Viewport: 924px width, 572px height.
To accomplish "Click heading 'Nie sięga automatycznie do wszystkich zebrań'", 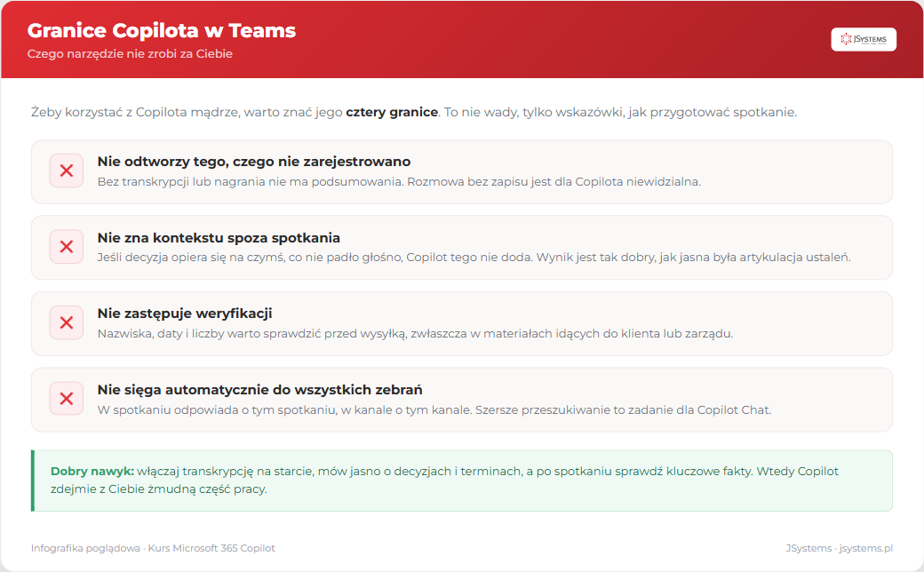I will 259,389.
